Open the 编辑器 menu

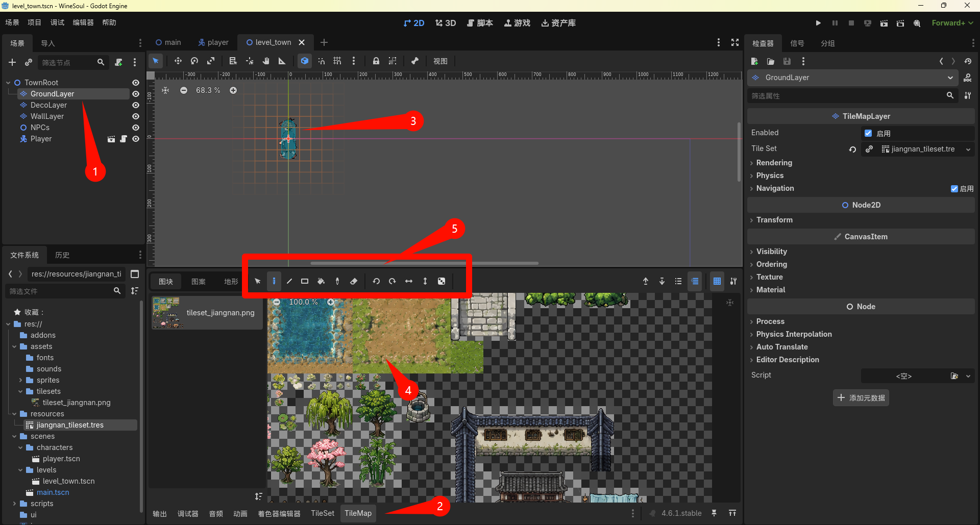coord(83,22)
